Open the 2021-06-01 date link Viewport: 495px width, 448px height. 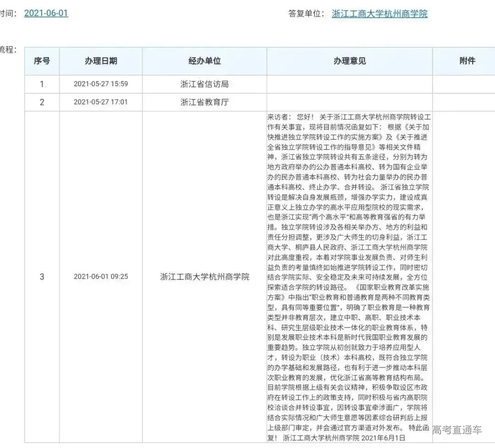coord(46,13)
